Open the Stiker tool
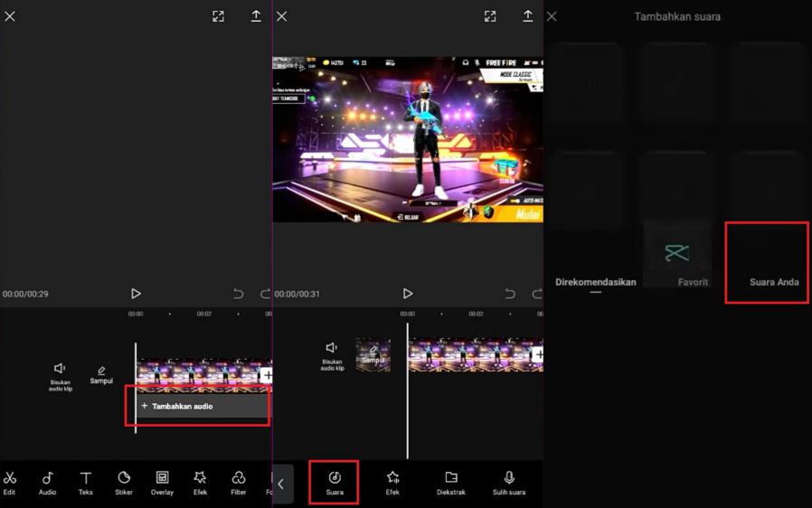This screenshot has height=508, width=812. coord(124,484)
